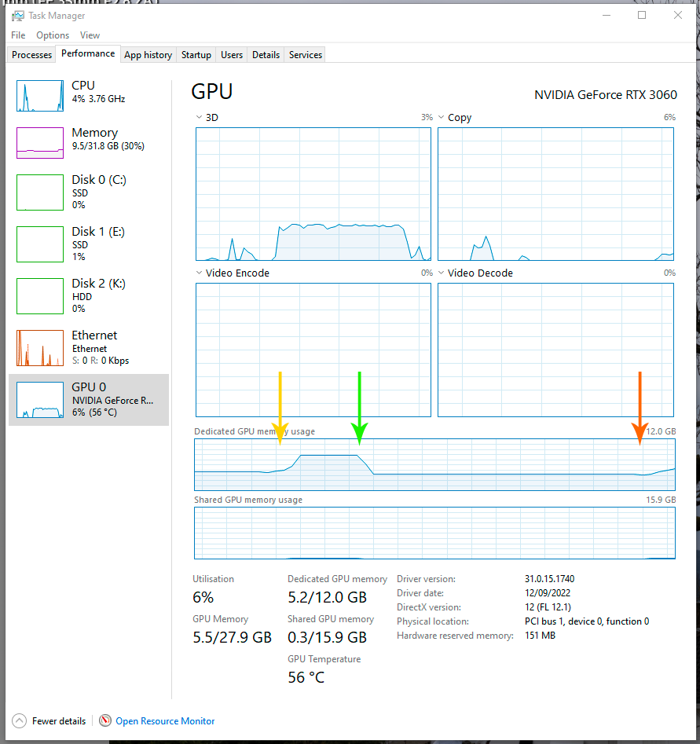
Task: Open the Services tab
Action: (x=306, y=54)
